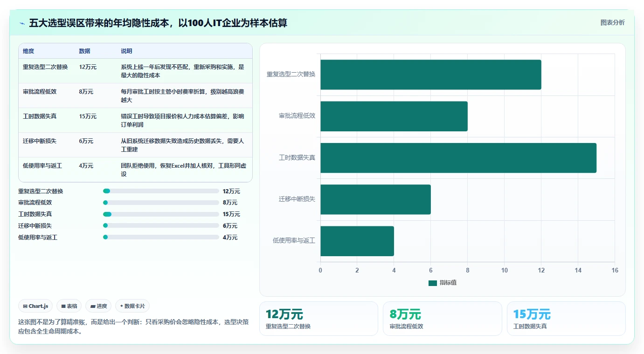Click the 8万元 label beside the progress bar

[230, 203]
